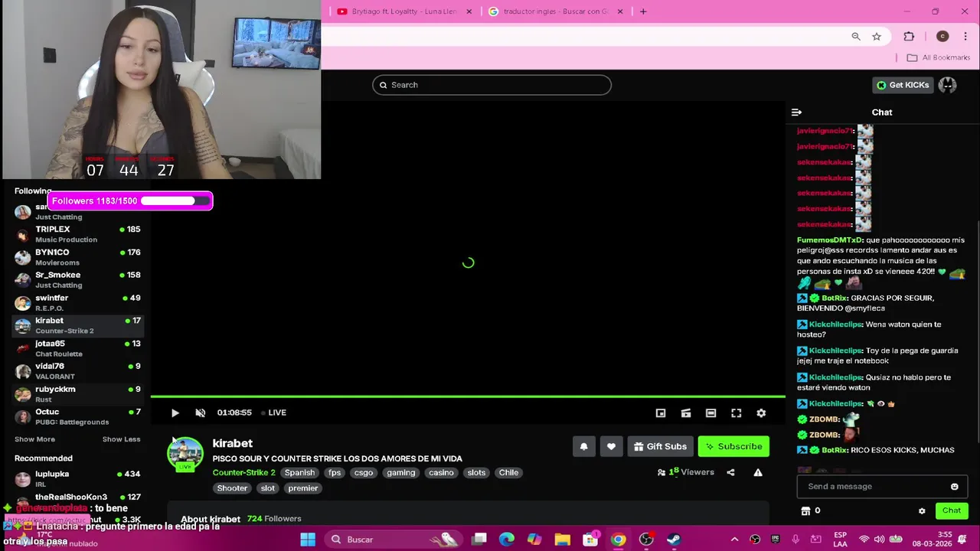Image resolution: width=980 pixels, height=551 pixels.
Task: Open Windows Start menu
Action: [x=308, y=540]
